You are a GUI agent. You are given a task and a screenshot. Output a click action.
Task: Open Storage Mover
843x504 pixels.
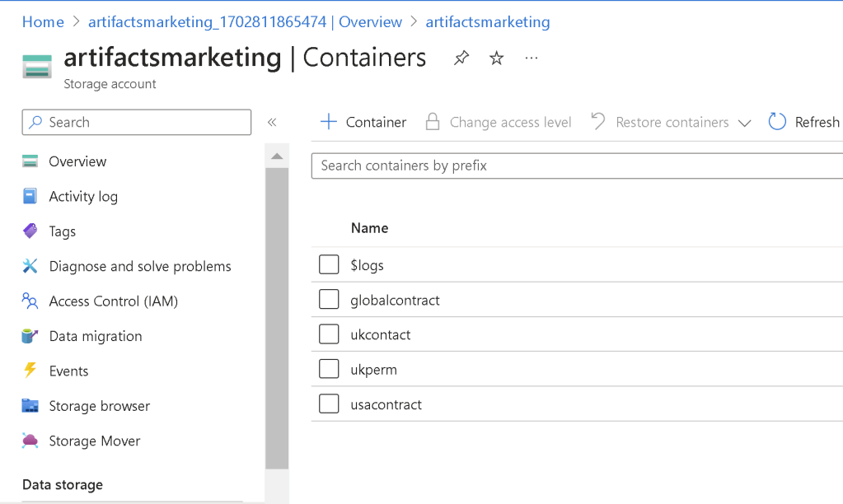[x=95, y=441]
